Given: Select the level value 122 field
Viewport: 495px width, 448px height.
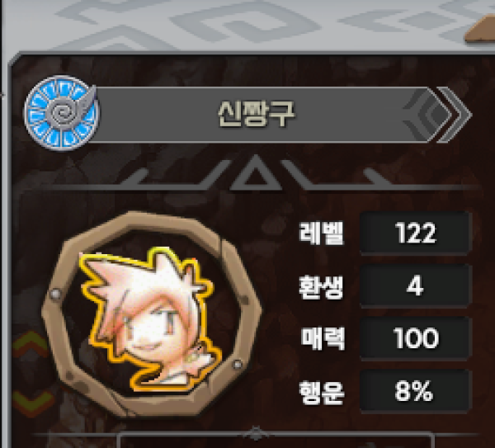Looking at the screenshot, I should tap(415, 233).
